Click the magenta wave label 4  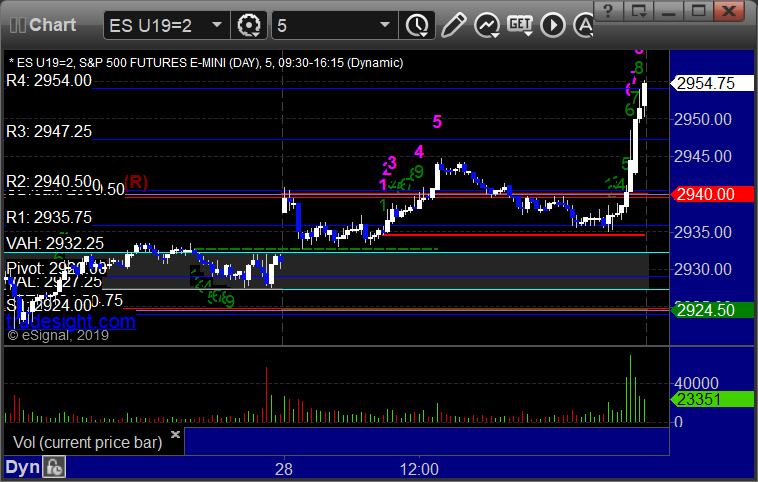pos(419,151)
